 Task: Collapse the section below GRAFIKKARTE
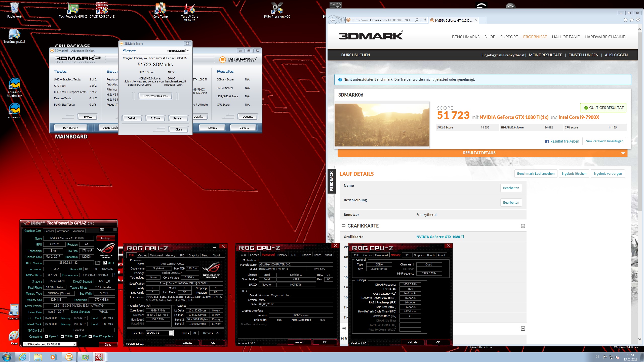(x=523, y=329)
